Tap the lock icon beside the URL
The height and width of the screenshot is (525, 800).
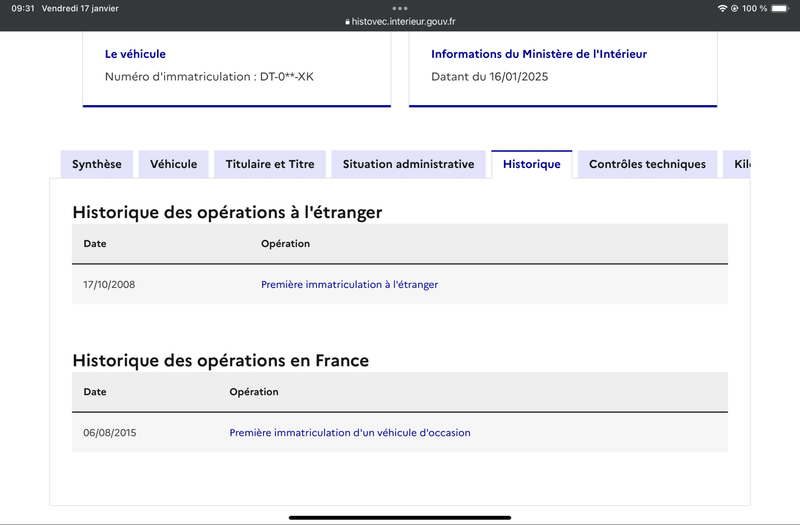[x=347, y=22]
